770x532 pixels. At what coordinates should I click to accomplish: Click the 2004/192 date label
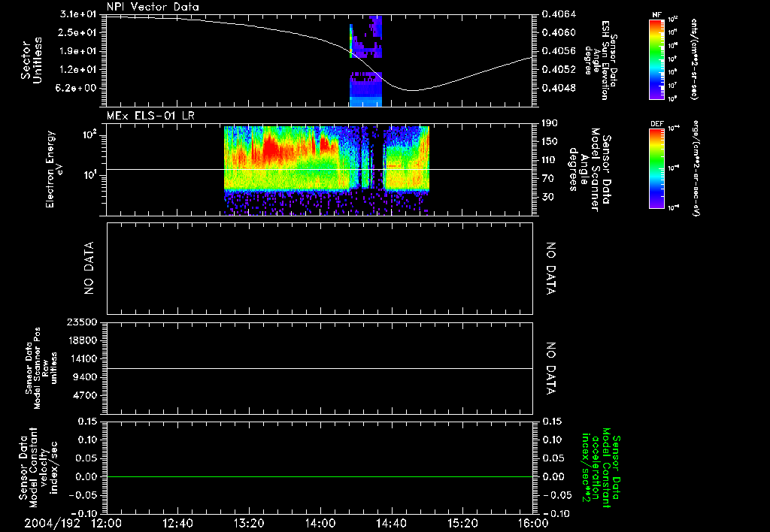click(53, 524)
